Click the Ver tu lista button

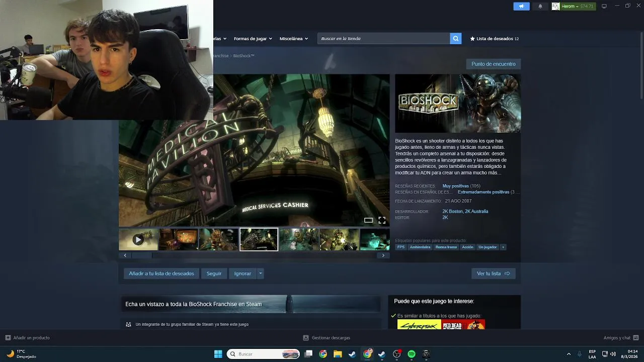point(493,274)
